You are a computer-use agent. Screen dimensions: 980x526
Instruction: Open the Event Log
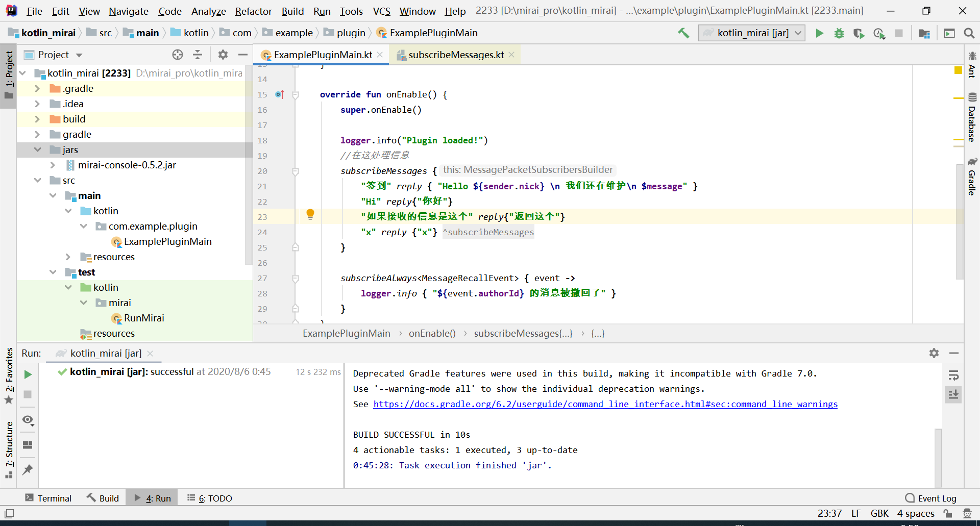click(930, 498)
